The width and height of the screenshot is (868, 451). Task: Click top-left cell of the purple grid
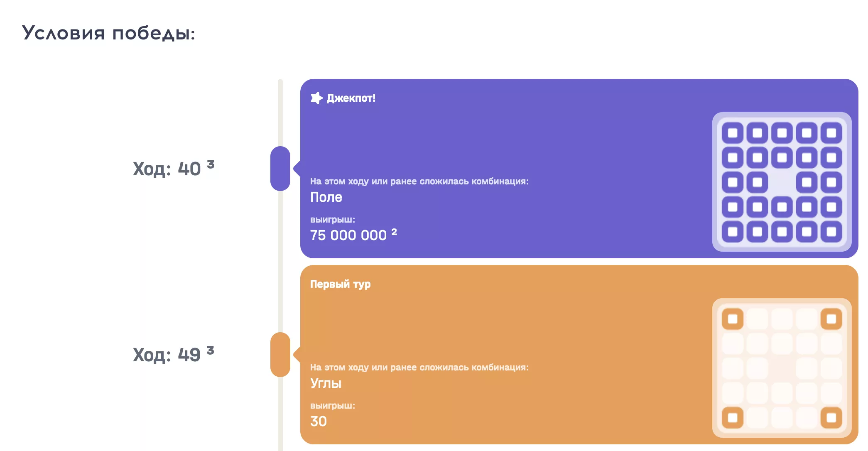tap(733, 133)
